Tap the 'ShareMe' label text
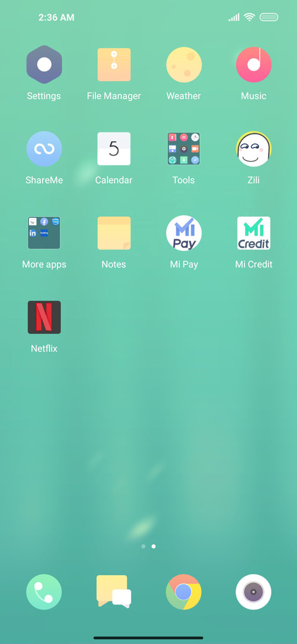The width and height of the screenshot is (297, 644). click(45, 180)
